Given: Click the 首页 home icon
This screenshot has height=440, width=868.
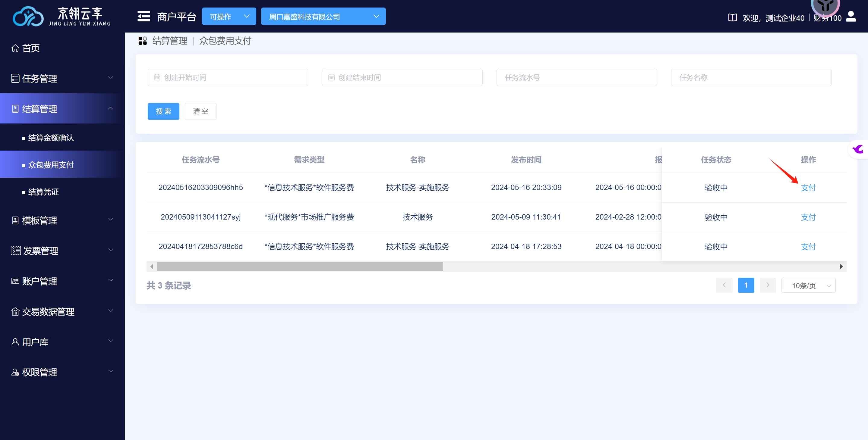Looking at the screenshot, I should [x=15, y=48].
